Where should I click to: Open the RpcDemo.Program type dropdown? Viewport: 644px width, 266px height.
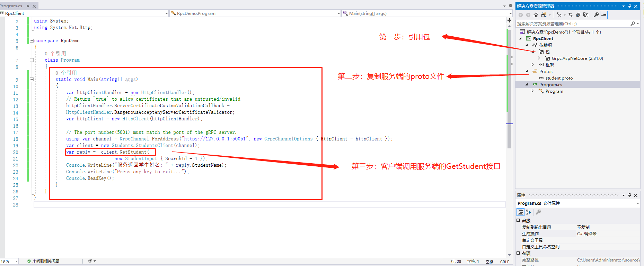338,13
